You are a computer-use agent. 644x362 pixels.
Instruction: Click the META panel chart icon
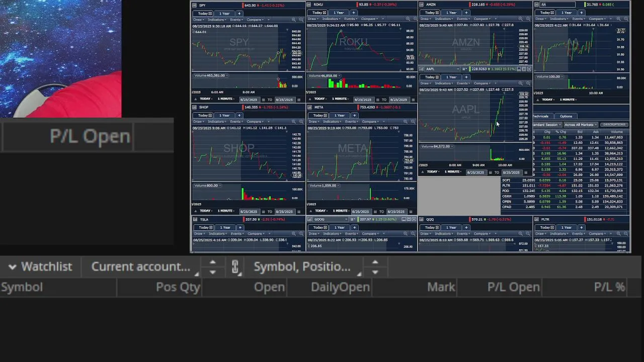(x=309, y=107)
